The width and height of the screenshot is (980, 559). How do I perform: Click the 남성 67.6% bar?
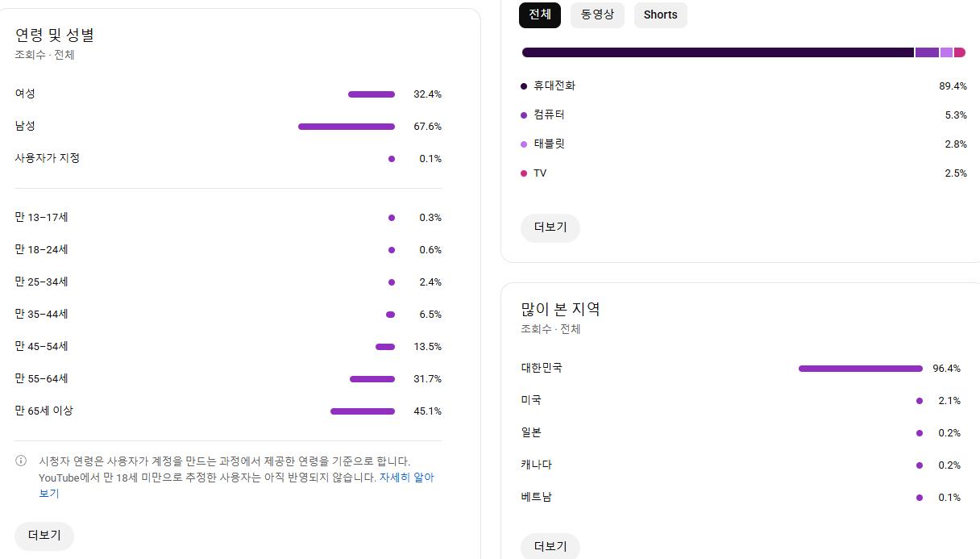coord(347,127)
